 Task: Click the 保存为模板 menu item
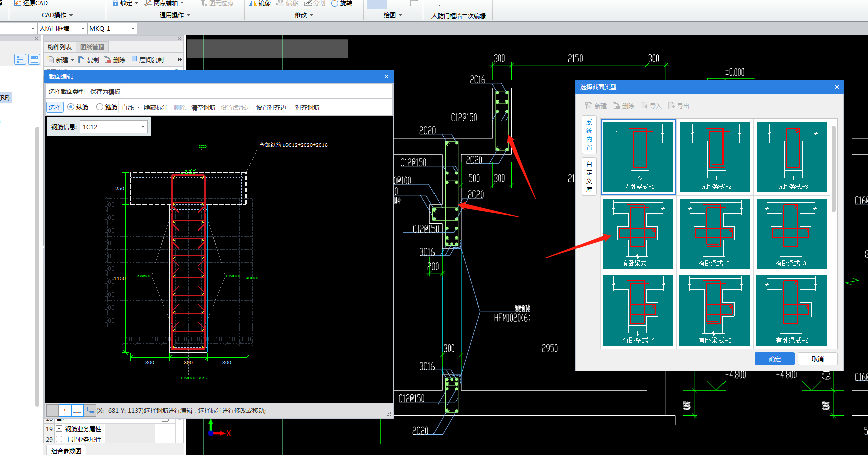click(x=105, y=92)
